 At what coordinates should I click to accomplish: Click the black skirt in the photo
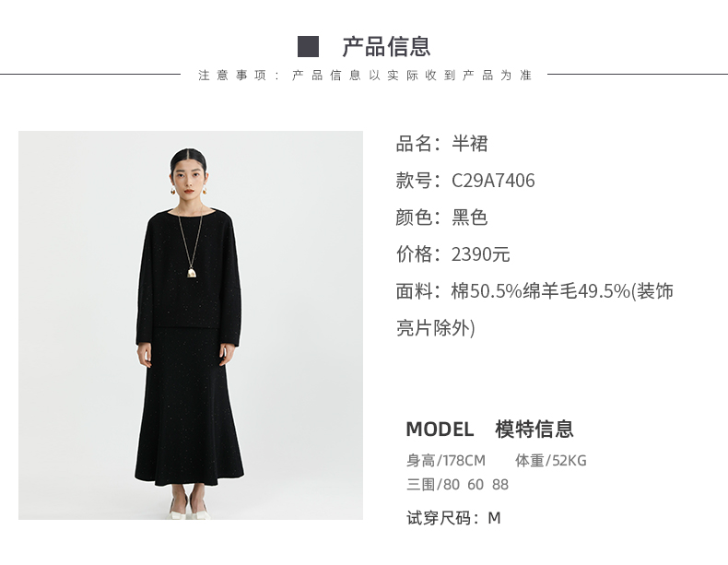click(189, 408)
